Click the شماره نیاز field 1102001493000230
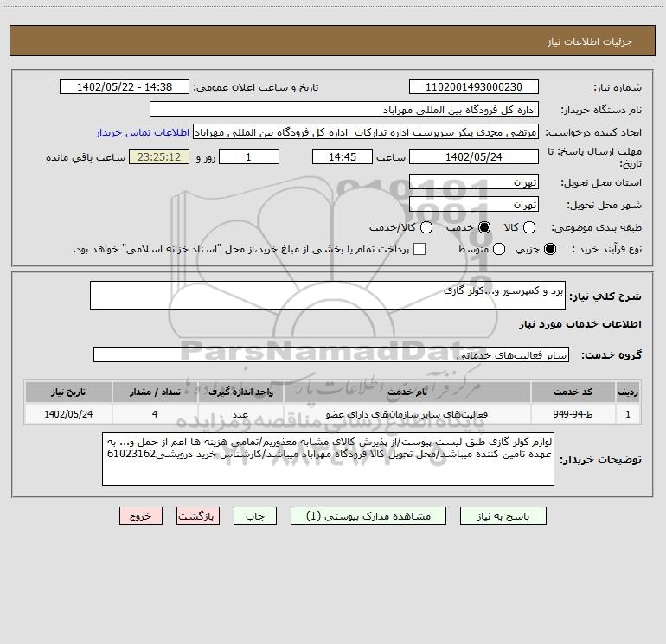666x644 pixels. tap(474, 87)
